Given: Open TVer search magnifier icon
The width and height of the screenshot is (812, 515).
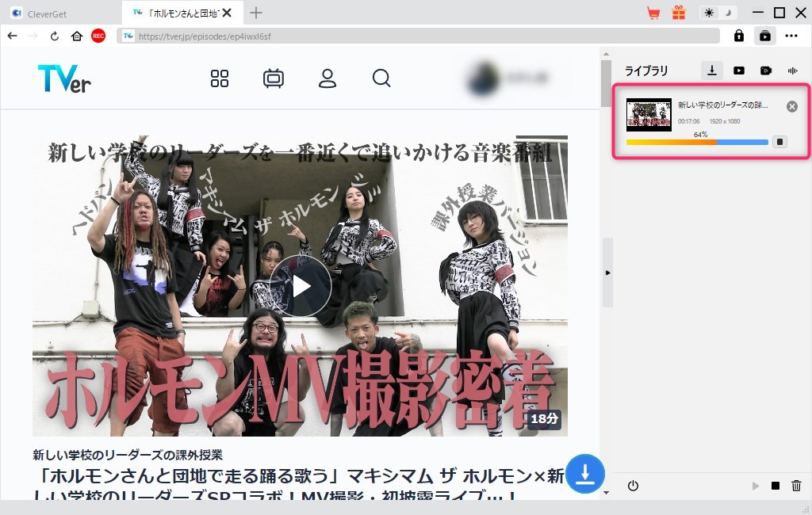Looking at the screenshot, I should click(x=381, y=78).
